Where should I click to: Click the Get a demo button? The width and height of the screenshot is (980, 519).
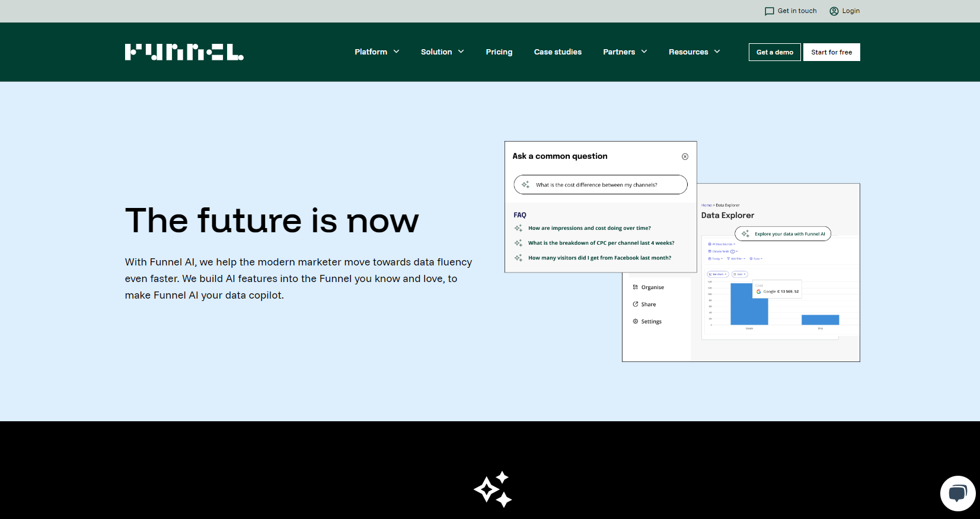click(775, 52)
